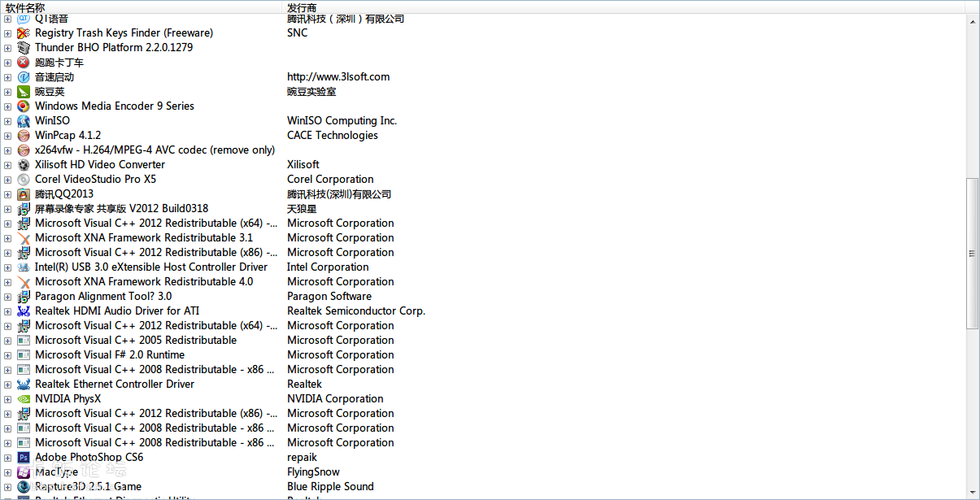Select 'Realtek Ethernet Controller Driver' name text
The image size is (980, 500).
(x=115, y=385)
